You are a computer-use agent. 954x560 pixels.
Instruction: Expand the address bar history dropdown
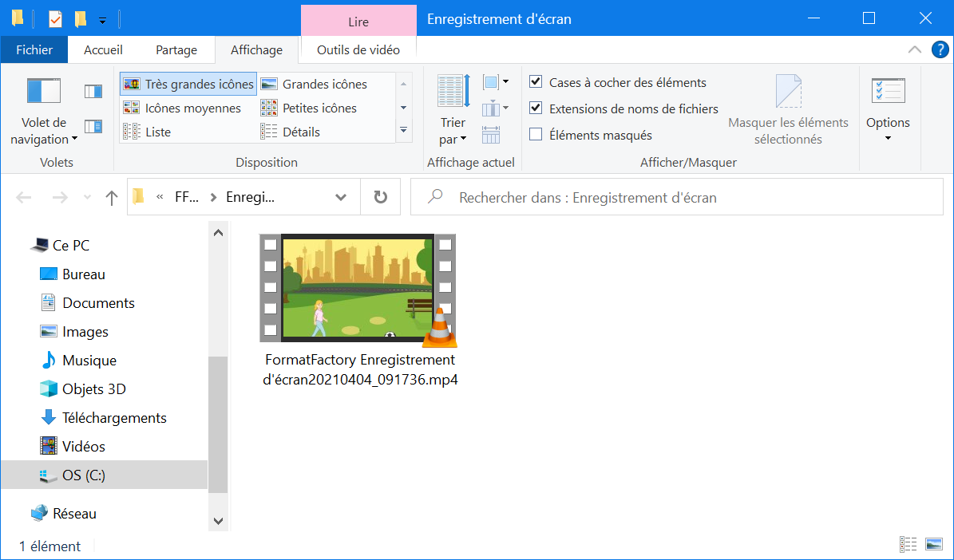coord(341,197)
